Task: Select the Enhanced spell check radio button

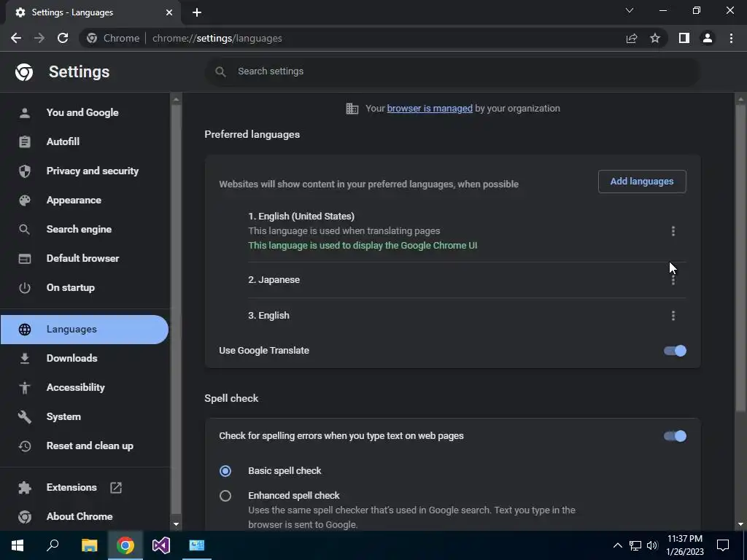Action: point(225,496)
